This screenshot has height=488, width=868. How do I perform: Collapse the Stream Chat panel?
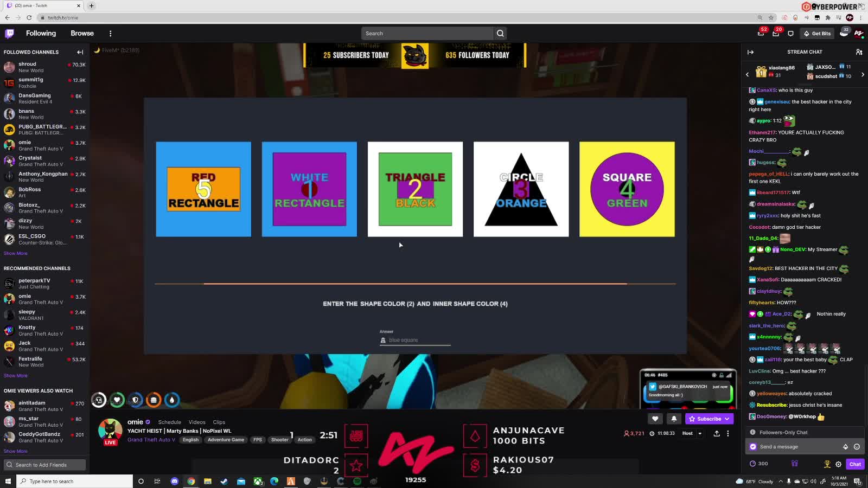(x=750, y=52)
